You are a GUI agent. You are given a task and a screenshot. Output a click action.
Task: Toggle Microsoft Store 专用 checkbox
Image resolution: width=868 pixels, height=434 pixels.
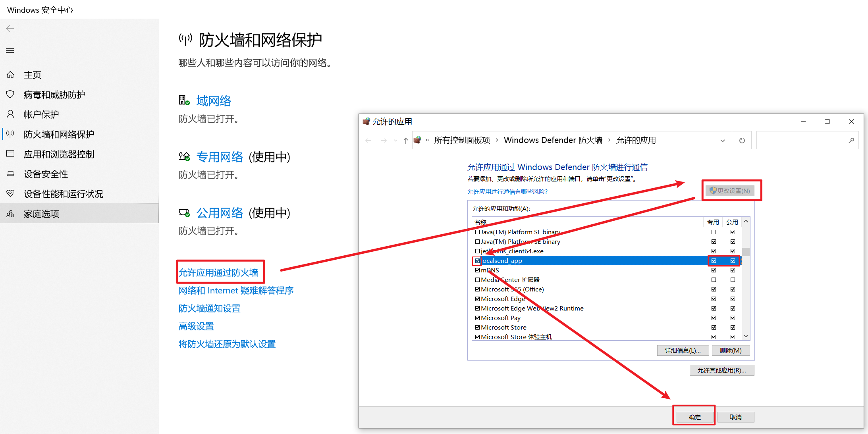click(x=714, y=327)
